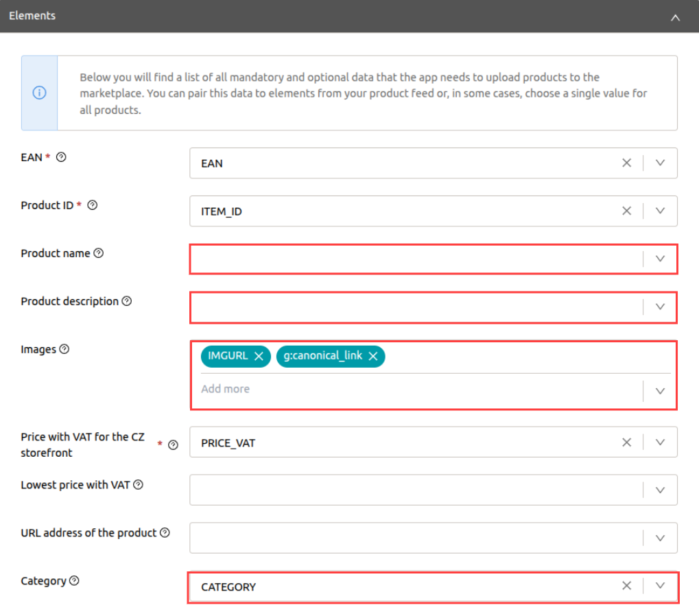
Task: Remove the g:canonical_link image tag
Action: click(373, 356)
